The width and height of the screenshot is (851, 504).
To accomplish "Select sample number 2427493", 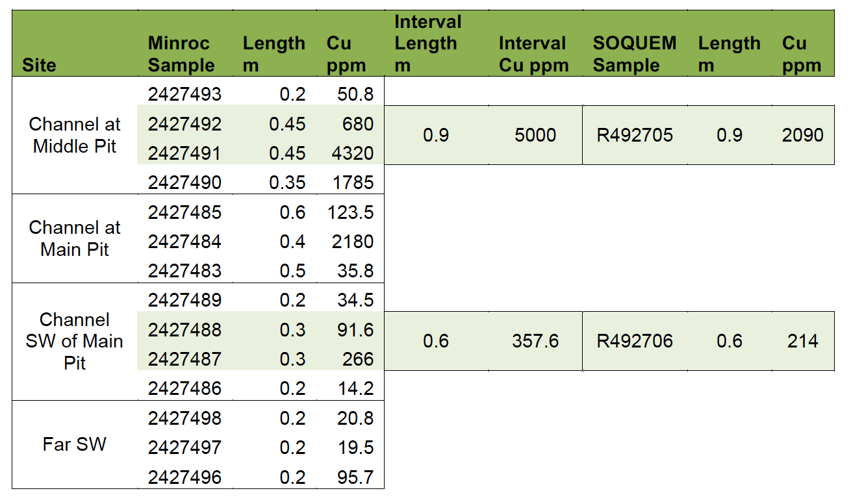I will point(184,94).
